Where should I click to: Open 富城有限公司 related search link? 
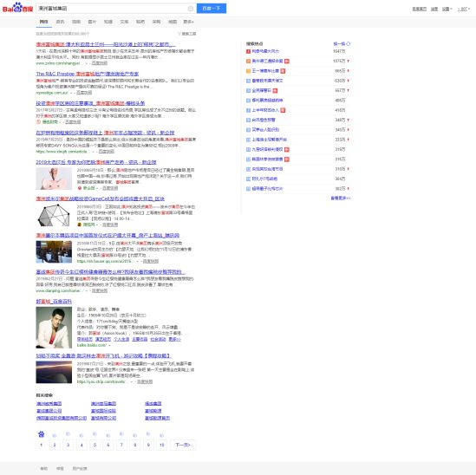103,419
